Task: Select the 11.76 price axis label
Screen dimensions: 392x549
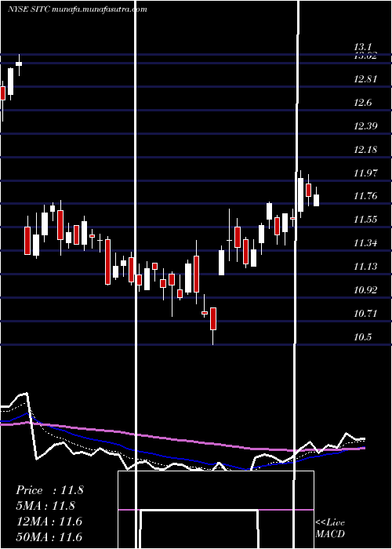Action: [x=365, y=196]
